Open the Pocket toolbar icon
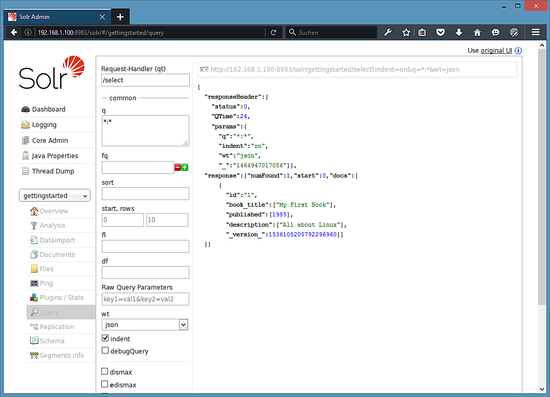Image resolution: width=550 pixels, height=397 pixels. [x=441, y=32]
